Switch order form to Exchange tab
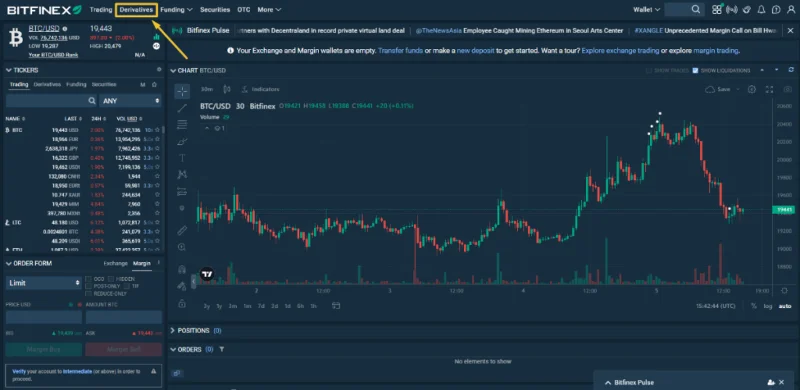Screen dimensions: 800x390 tap(115, 263)
